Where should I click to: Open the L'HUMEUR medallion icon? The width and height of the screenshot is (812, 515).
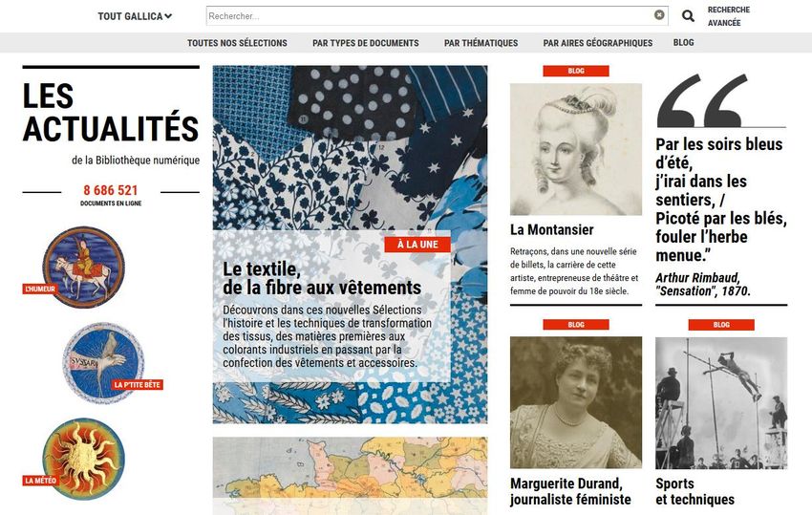point(83,267)
